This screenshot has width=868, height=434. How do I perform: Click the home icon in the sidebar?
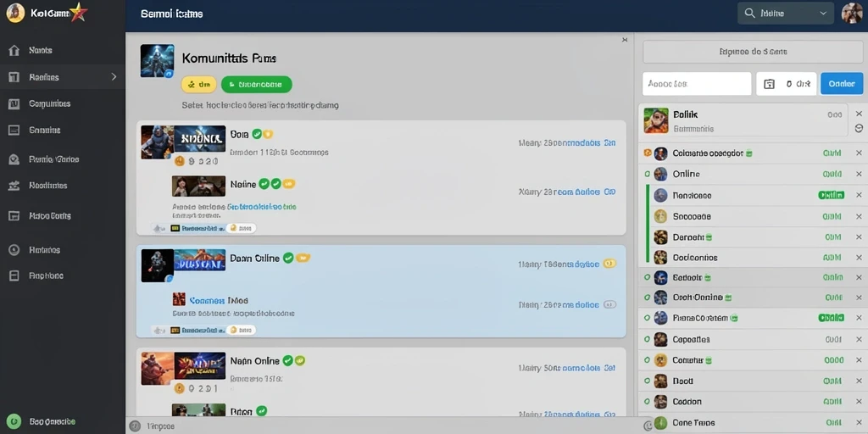pyautogui.click(x=14, y=50)
